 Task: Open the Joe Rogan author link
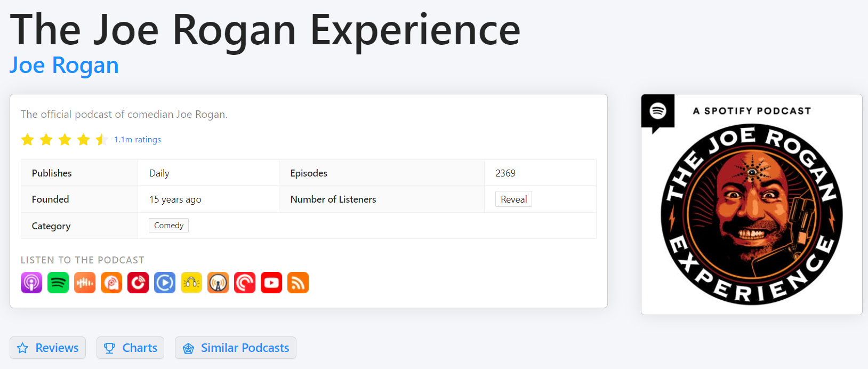coord(64,66)
